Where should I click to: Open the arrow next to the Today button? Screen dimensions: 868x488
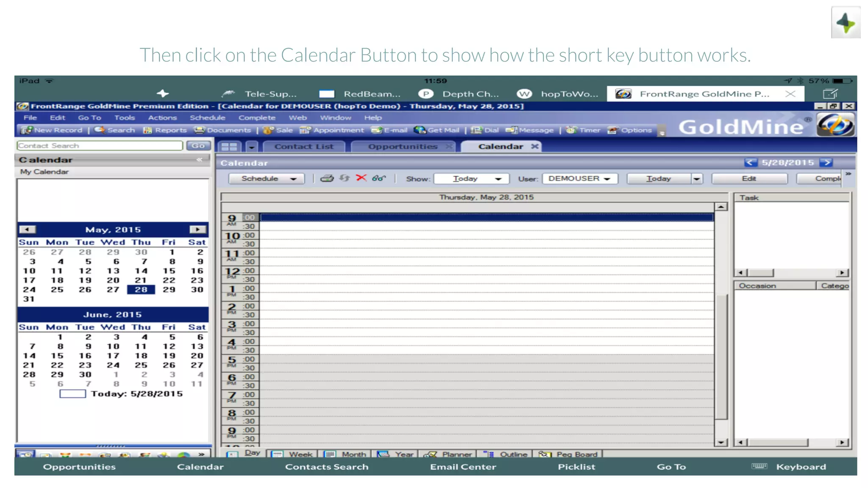tap(697, 179)
